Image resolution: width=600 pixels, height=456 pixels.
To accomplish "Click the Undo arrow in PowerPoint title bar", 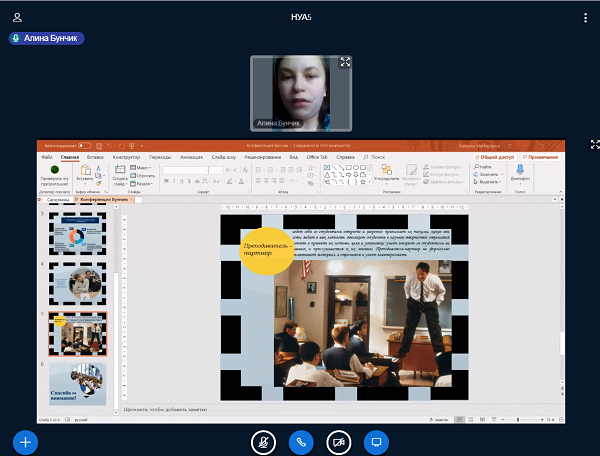I will (110, 146).
